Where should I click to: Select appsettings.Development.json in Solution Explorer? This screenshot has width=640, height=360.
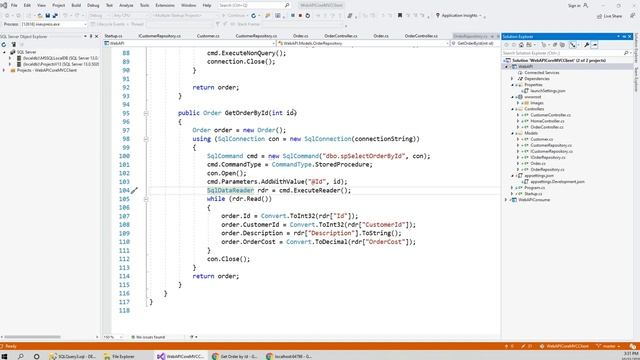click(x=557, y=181)
